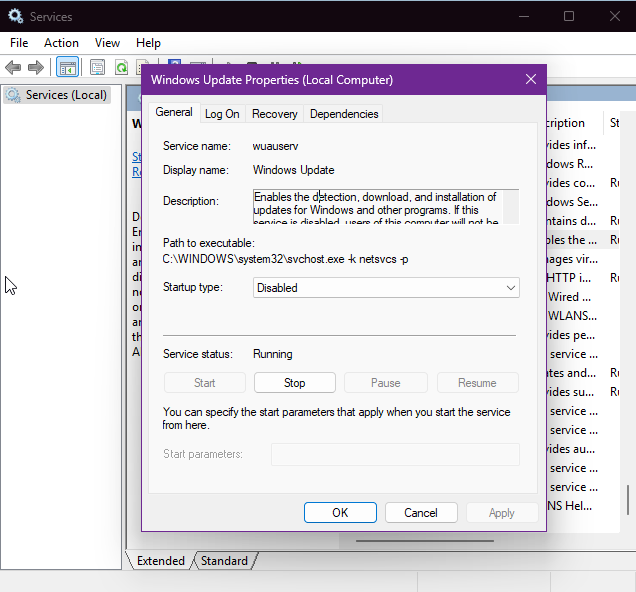
Task: Click the Stop service button
Action: [x=294, y=383]
